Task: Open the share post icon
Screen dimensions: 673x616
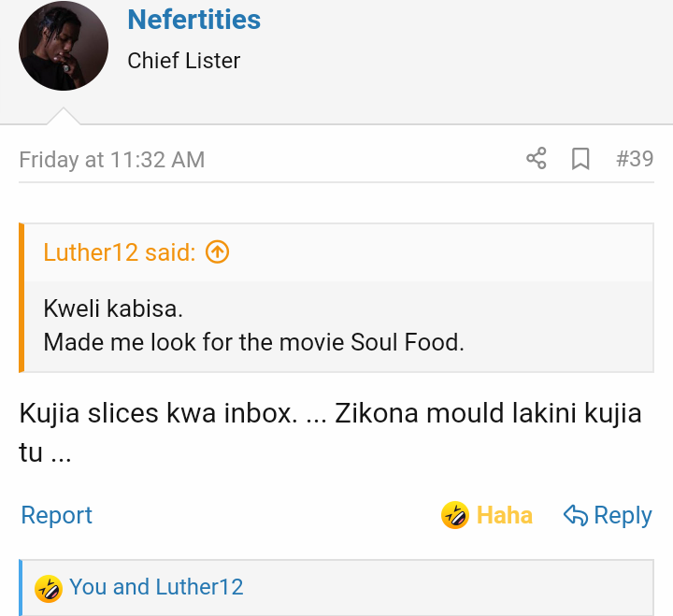Action: coord(537,158)
